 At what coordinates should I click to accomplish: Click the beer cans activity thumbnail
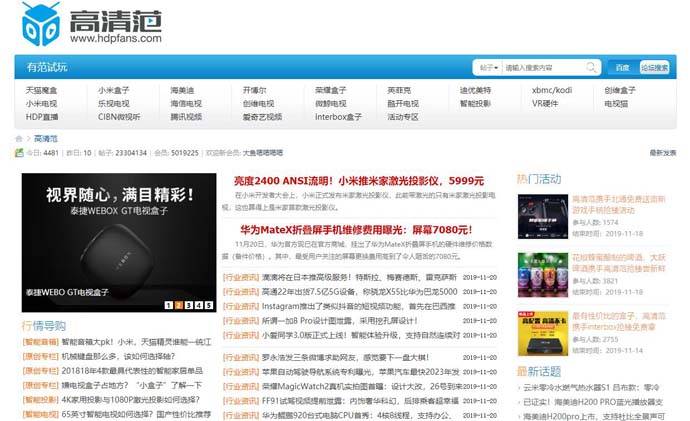pos(543,275)
